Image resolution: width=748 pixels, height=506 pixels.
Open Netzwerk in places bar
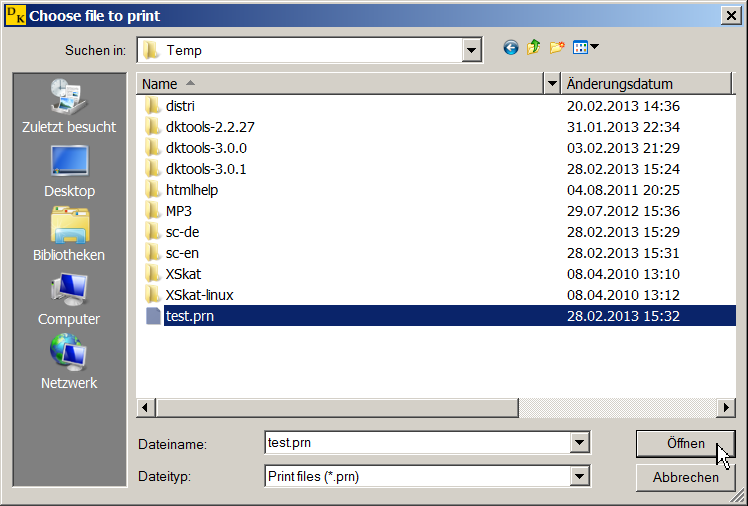point(69,363)
